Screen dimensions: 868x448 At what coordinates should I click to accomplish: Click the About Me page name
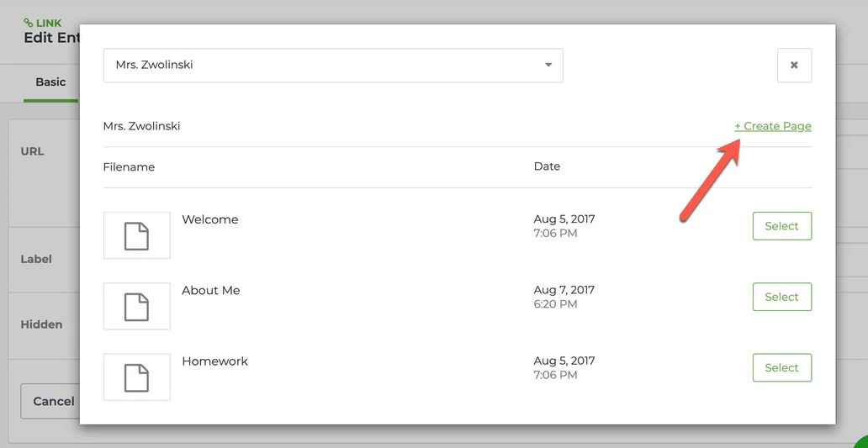(210, 290)
